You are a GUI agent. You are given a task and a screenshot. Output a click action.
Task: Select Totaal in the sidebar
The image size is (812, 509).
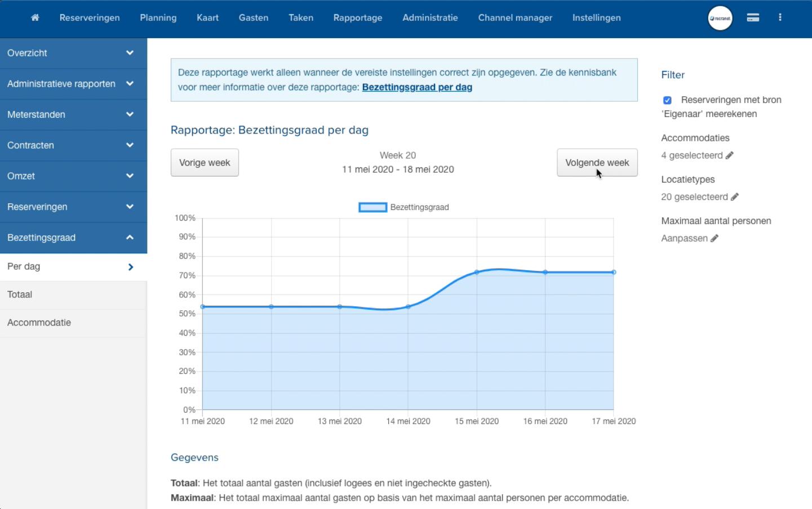[20, 294]
